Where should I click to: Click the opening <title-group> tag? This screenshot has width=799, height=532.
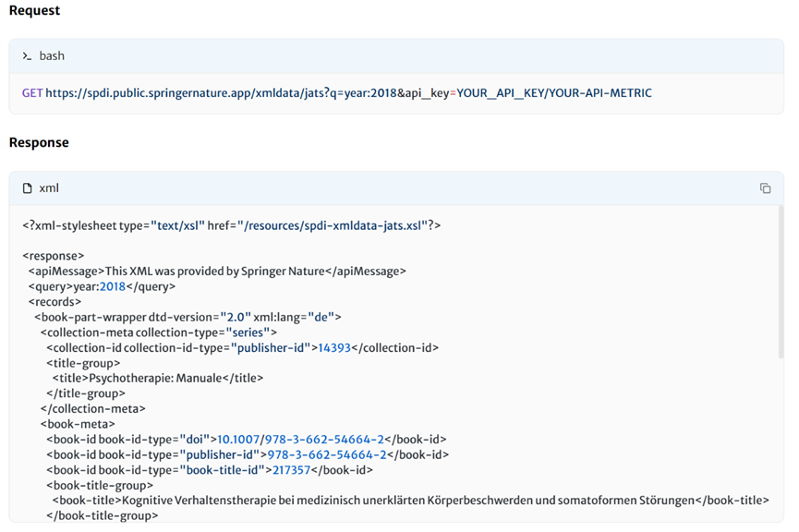click(83, 363)
